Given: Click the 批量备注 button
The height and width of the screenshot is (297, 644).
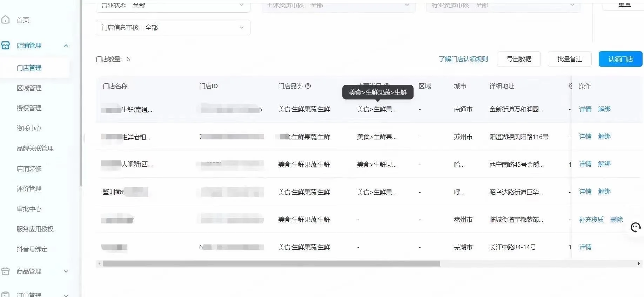Looking at the screenshot, I should (x=570, y=59).
